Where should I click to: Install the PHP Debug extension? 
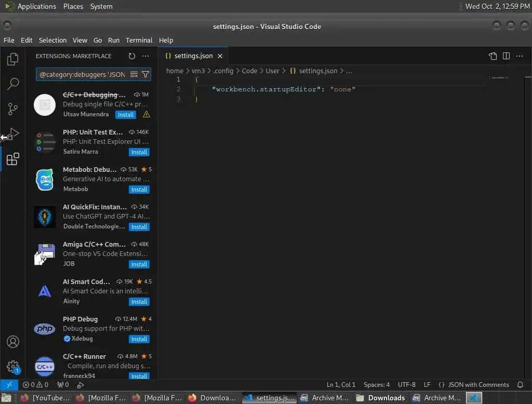(x=139, y=339)
